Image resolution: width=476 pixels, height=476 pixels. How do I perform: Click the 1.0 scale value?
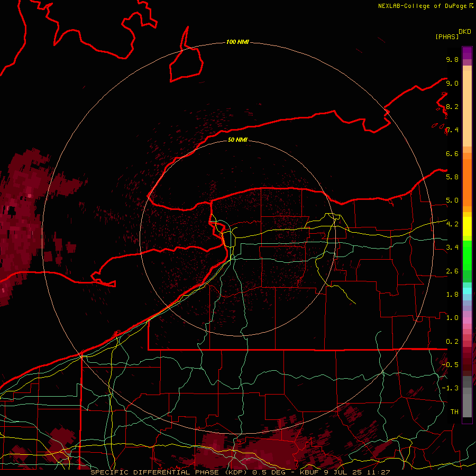(x=452, y=318)
